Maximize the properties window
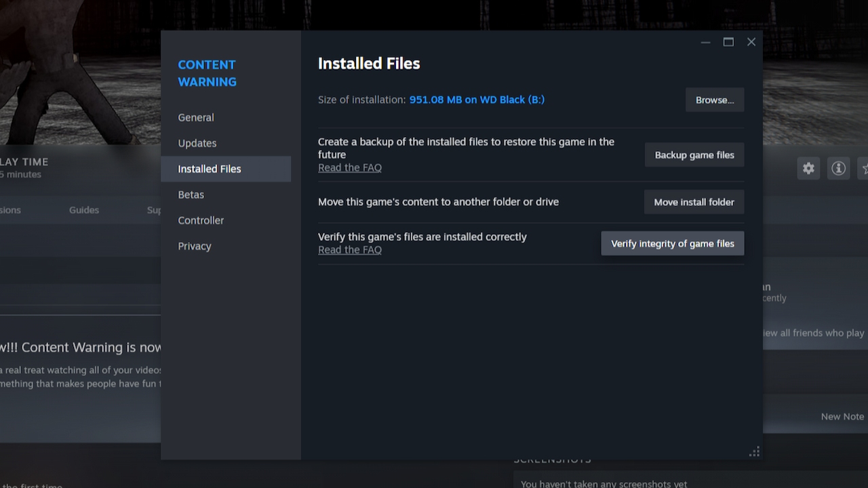Image resolution: width=868 pixels, height=488 pixels. click(x=728, y=42)
